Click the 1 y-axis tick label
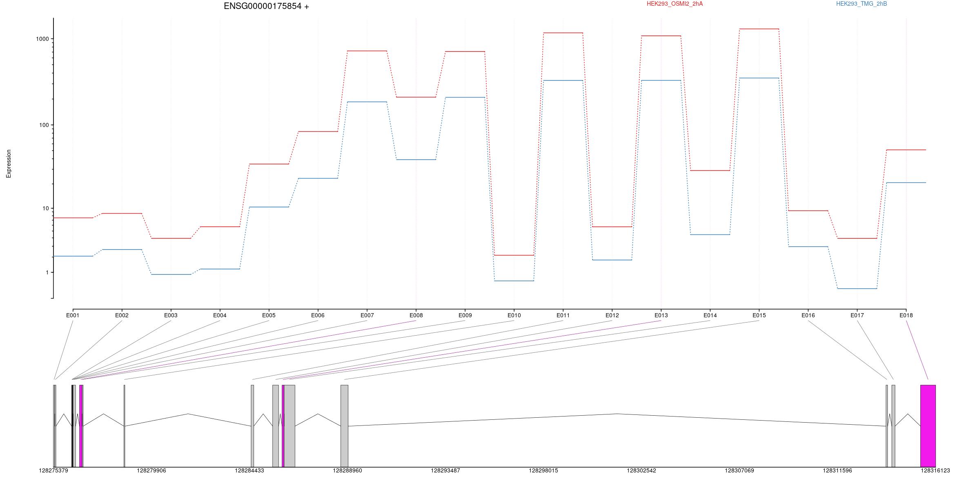This screenshot has height=490, width=980. (x=47, y=272)
